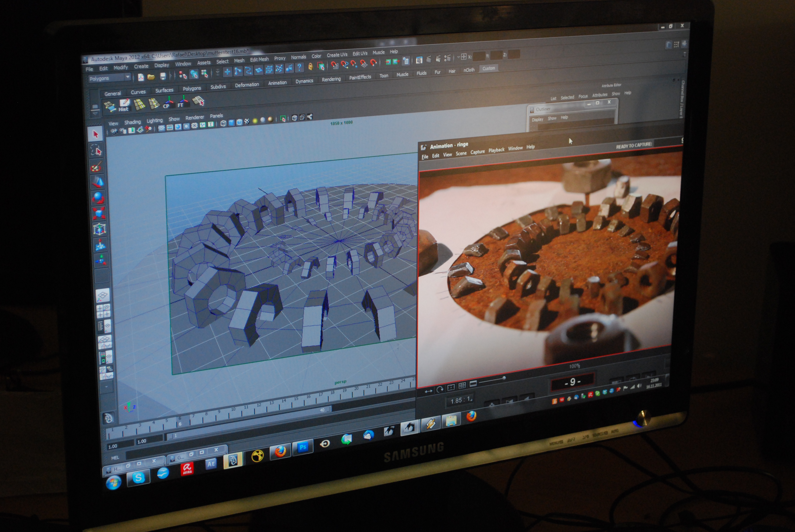Image resolution: width=795 pixels, height=532 pixels.
Task: Click the Maya icon below the toolbox
Action: [x=109, y=418]
